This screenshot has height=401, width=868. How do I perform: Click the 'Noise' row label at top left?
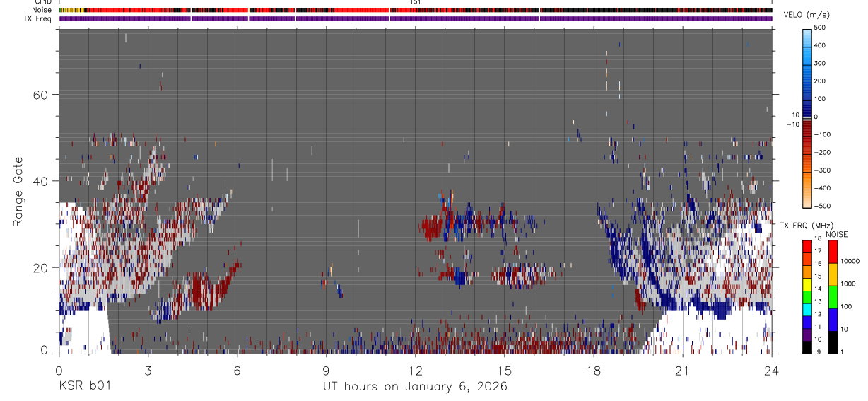coord(43,10)
